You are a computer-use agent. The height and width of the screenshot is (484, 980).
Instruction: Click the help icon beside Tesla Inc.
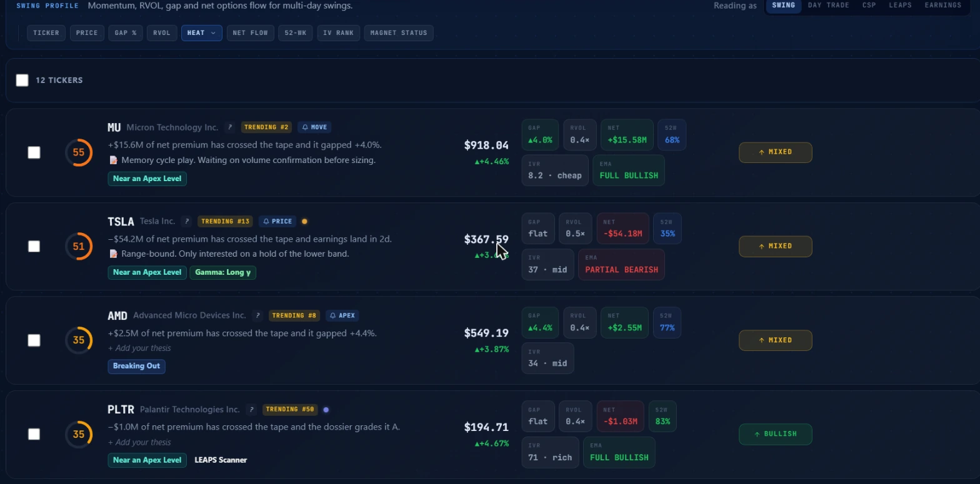click(x=186, y=221)
